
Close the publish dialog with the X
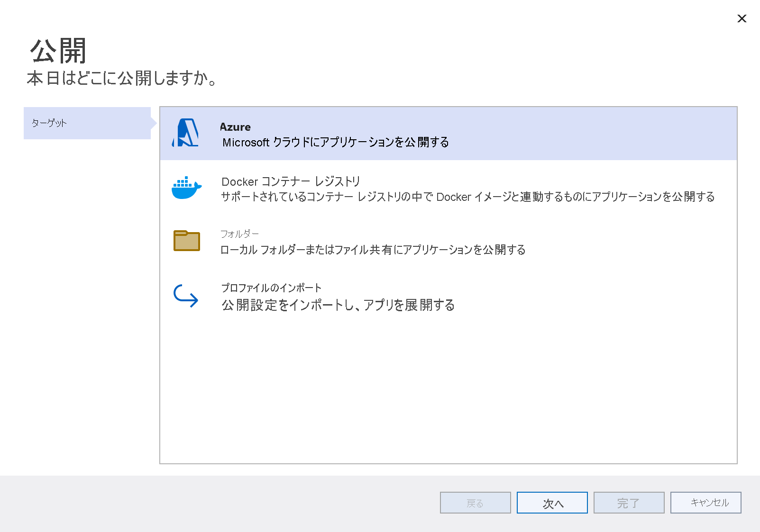point(742,18)
